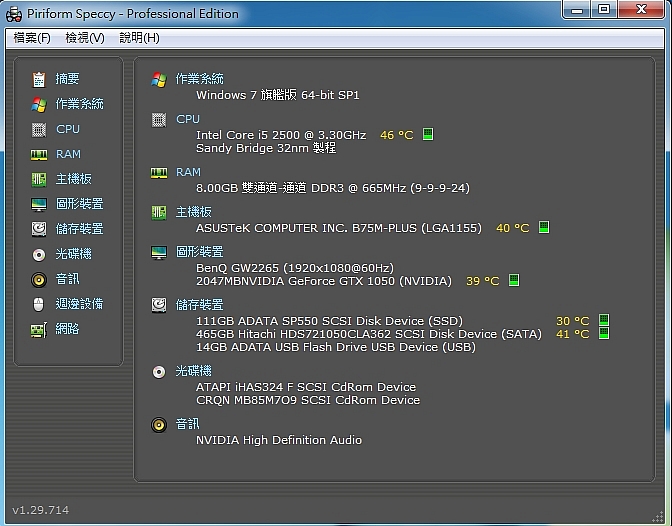Screen dimensions: 672x526
Task: Open the 檔案(F) menu
Action: [x=32, y=38]
